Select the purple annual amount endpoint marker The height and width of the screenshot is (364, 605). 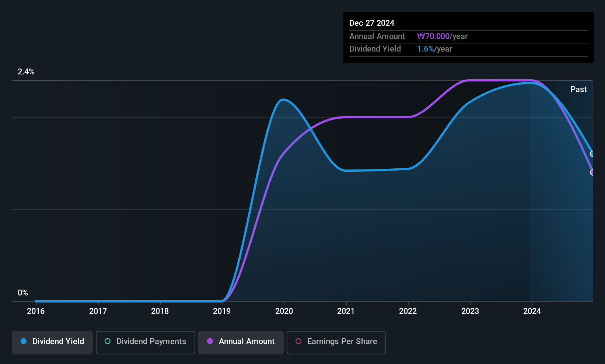click(x=592, y=172)
